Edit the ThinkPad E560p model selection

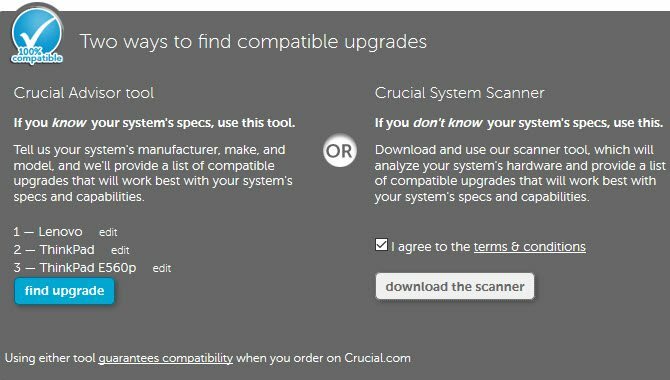pyautogui.click(x=162, y=268)
